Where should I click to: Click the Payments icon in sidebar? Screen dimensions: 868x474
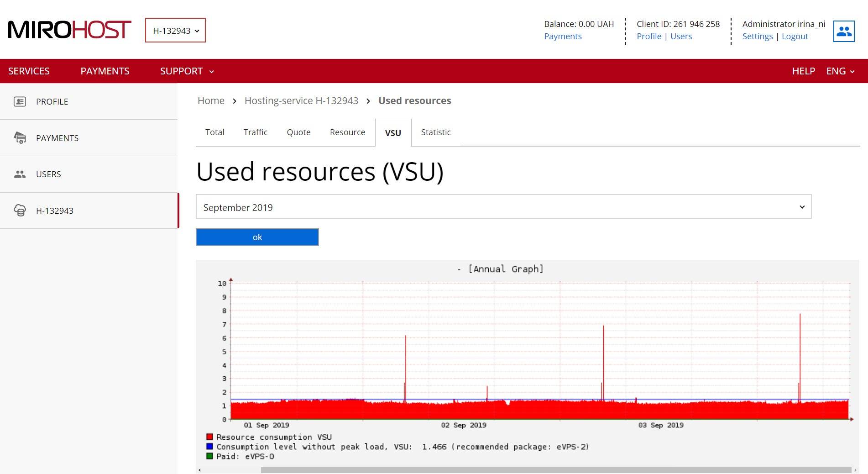click(x=20, y=137)
